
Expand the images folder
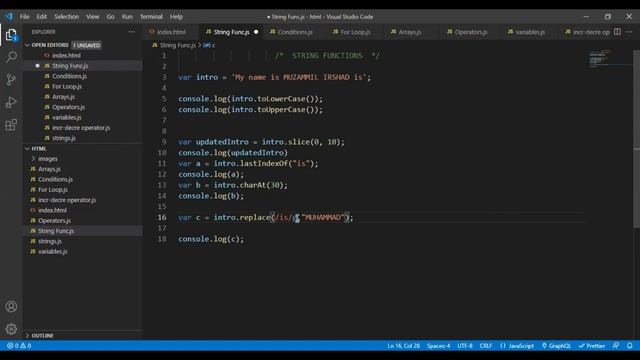pos(47,159)
